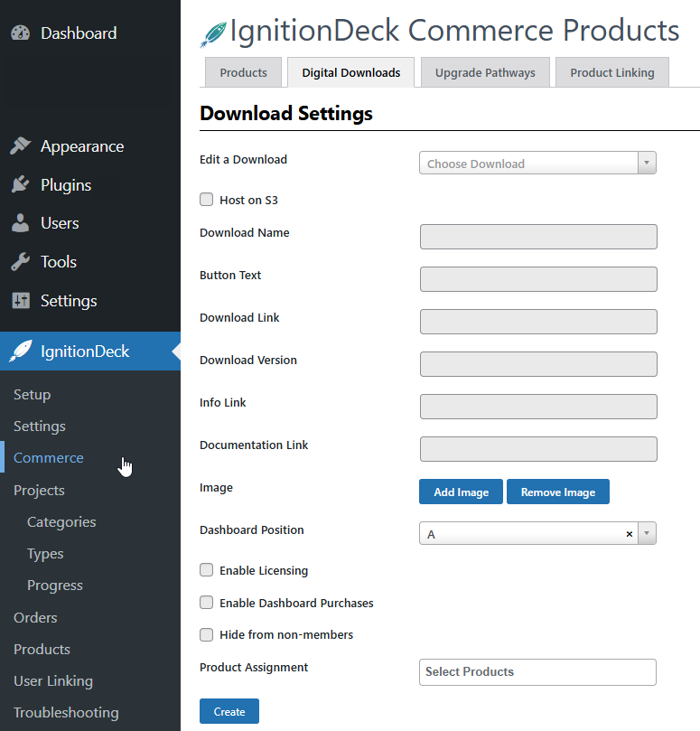Screen dimensions: 700x731
Task: Open Progress under Projects
Action: pyautogui.click(x=55, y=586)
